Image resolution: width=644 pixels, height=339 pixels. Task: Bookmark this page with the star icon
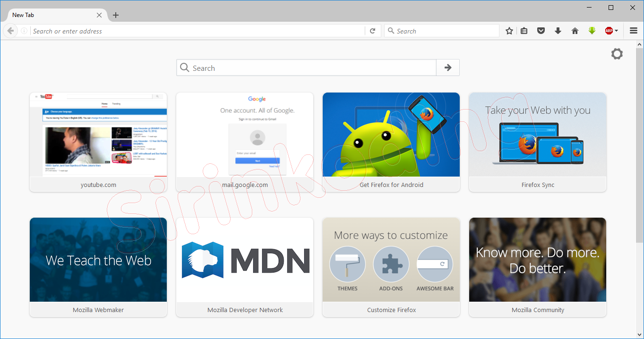pyautogui.click(x=509, y=31)
